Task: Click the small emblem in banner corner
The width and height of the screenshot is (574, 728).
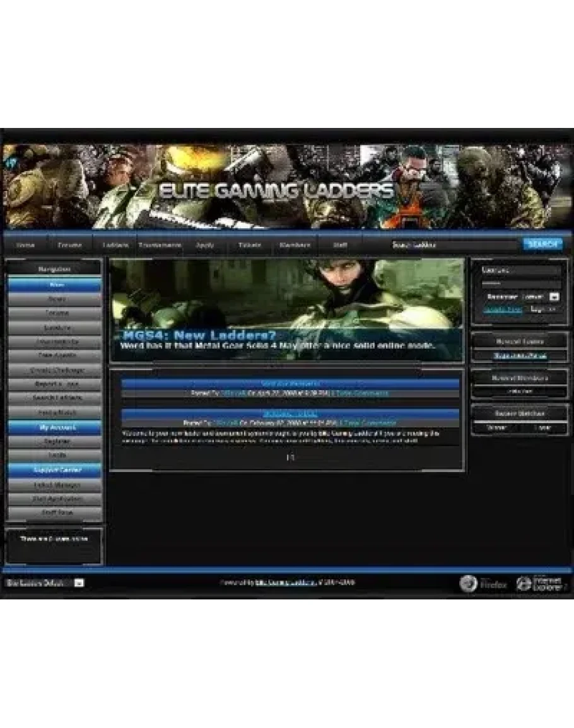Action: (x=11, y=161)
